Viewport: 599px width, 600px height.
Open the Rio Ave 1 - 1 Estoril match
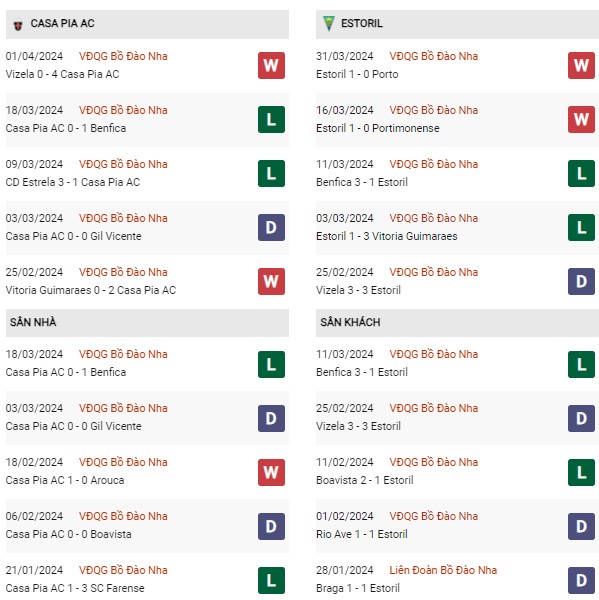click(362, 534)
